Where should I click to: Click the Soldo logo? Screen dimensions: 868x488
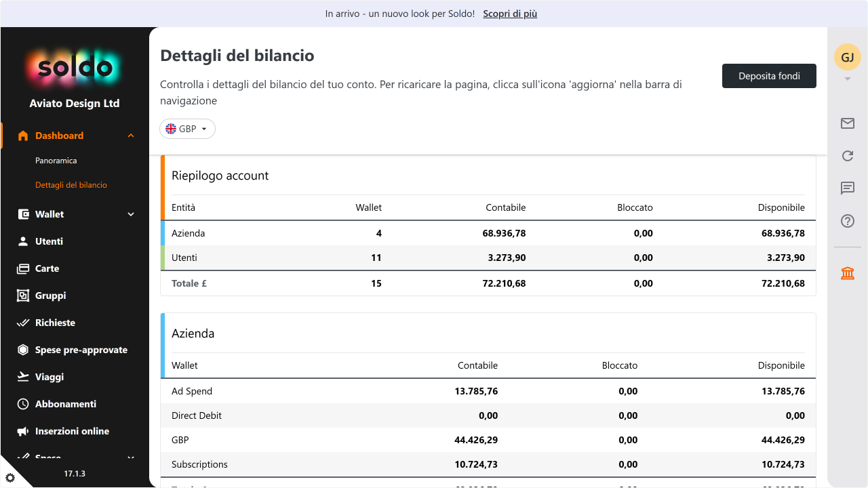point(75,68)
